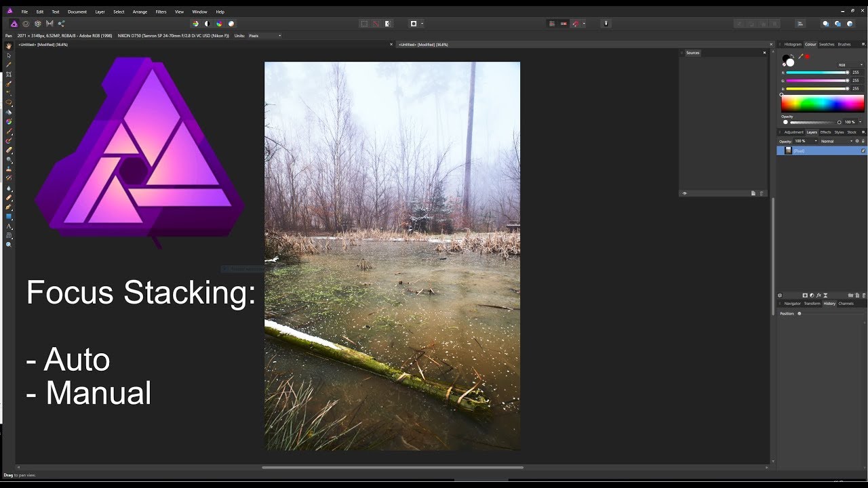Select the Artistic Text tool
The height and width of the screenshot is (488, 868).
point(9,226)
